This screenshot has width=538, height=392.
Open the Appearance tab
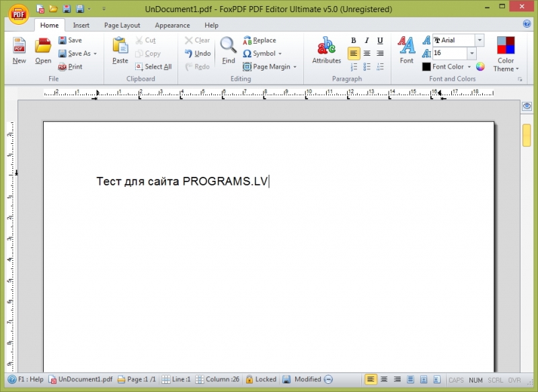pos(172,25)
